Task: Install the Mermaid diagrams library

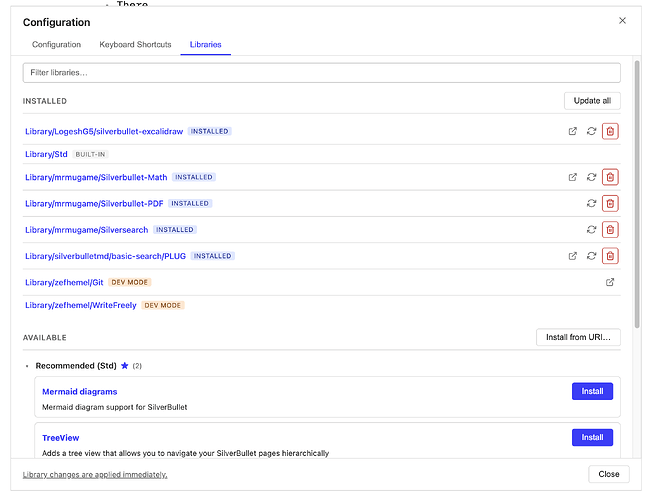Action: tap(592, 391)
